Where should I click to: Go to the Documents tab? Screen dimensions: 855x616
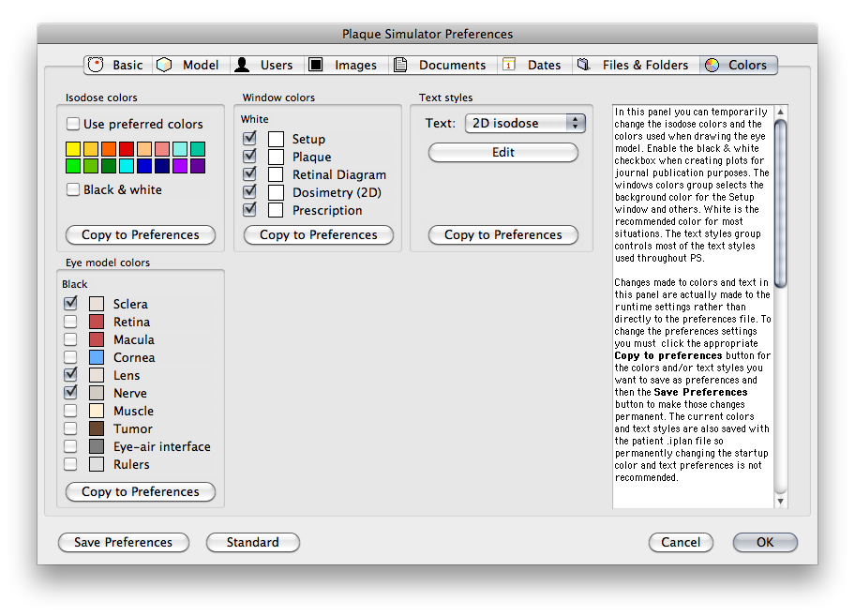(x=442, y=65)
